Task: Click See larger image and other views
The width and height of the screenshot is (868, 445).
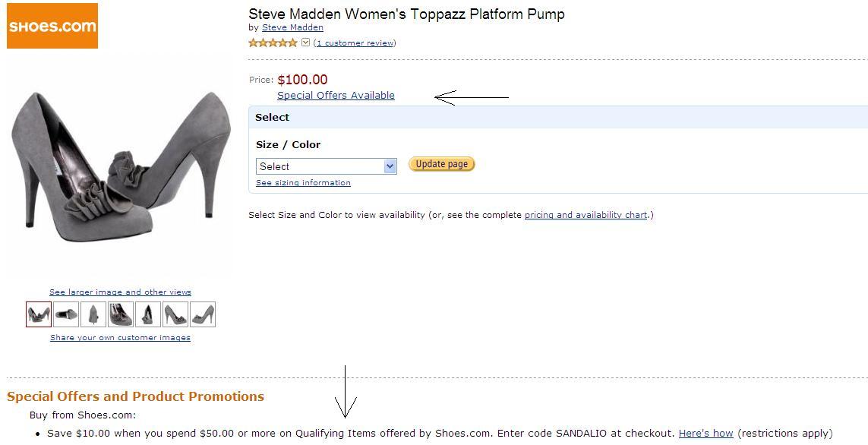Action: coord(120,292)
